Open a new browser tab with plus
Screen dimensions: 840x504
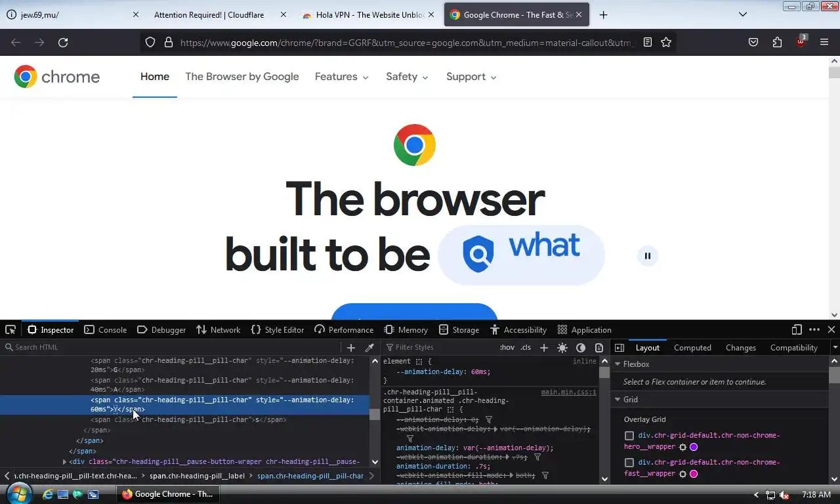pyautogui.click(x=603, y=14)
